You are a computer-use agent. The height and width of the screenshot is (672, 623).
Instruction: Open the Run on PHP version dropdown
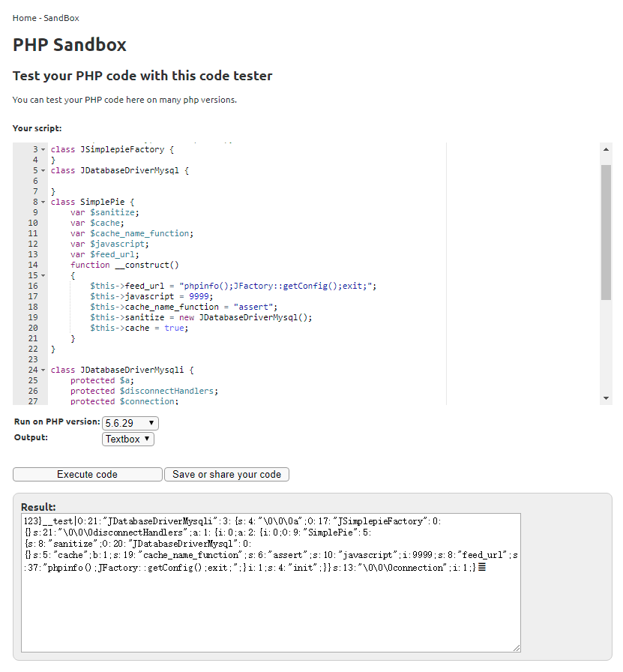[130, 423]
